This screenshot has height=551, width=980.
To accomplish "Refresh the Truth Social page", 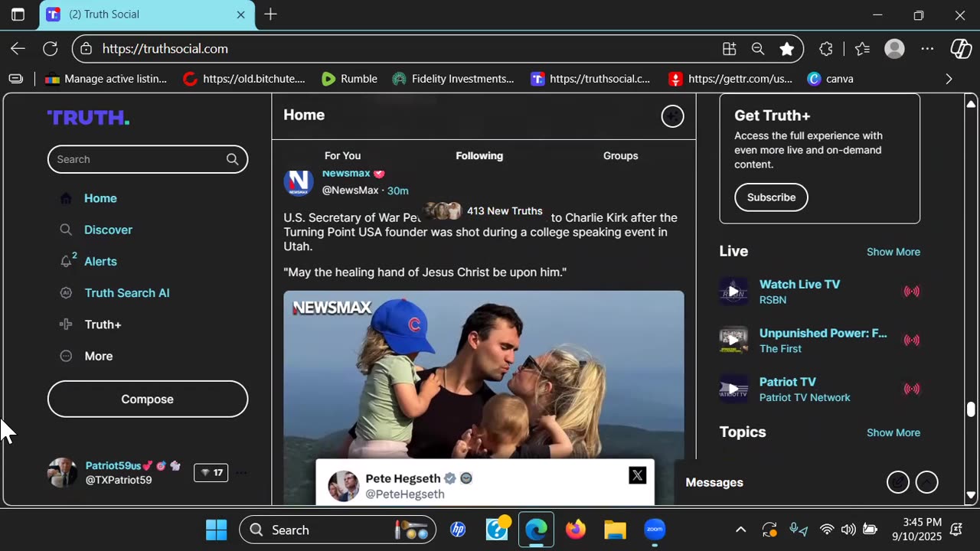I will point(51,49).
